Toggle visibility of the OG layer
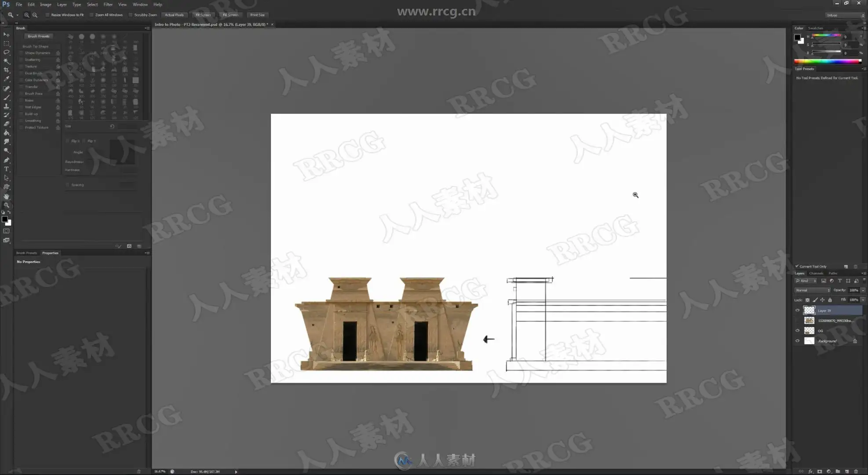The width and height of the screenshot is (868, 475). (x=797, y=330)
